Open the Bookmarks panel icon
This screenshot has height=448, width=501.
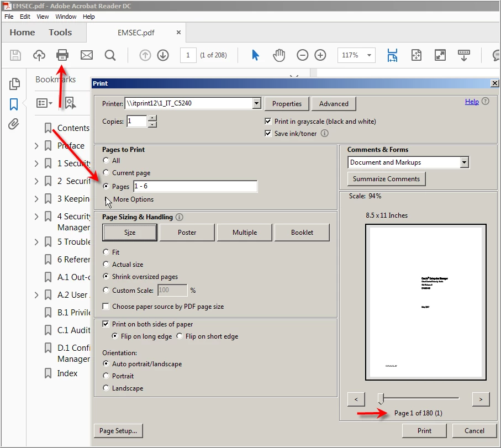coord(14,104)
